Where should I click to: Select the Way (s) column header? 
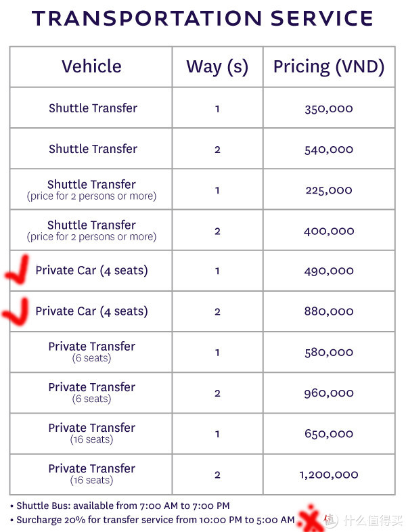(217, 66)
